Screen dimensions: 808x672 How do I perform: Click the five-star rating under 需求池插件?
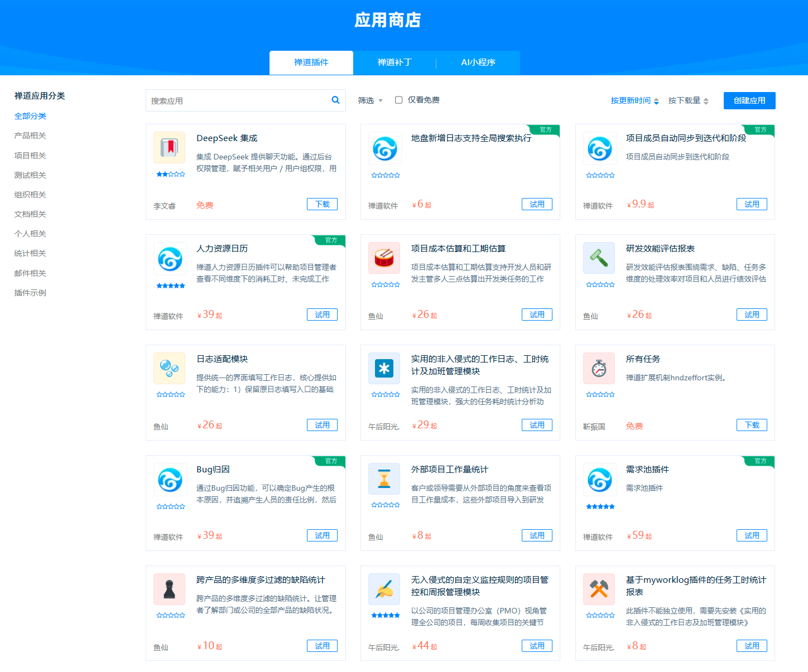pyautogui.click(x=600, y=506)
